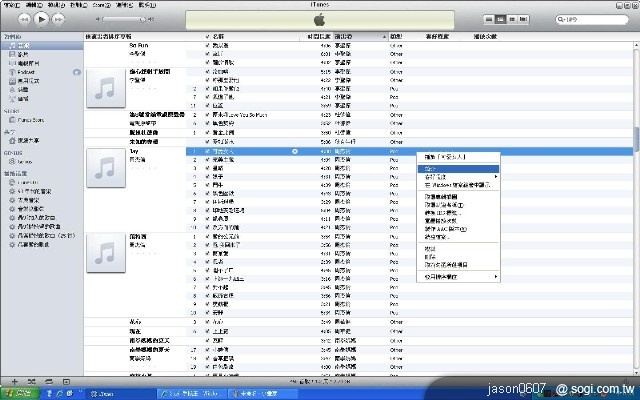Screen dimensions: 640x400
Task: Adjust the volume slider
Action: click(x=120, y=19)
